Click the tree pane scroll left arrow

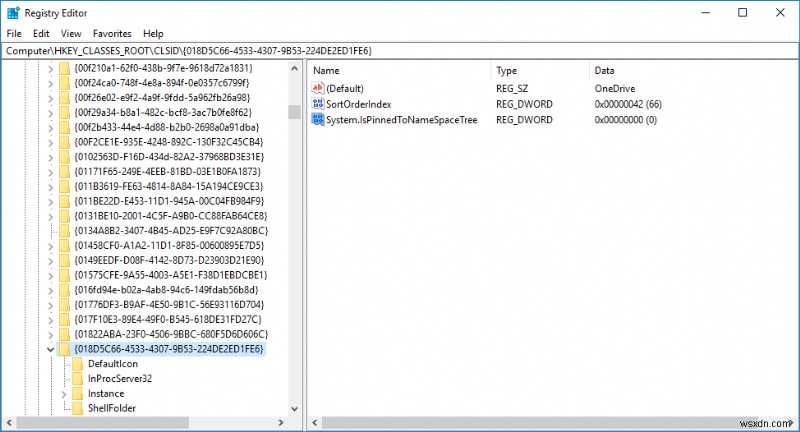tap(9, 422)
